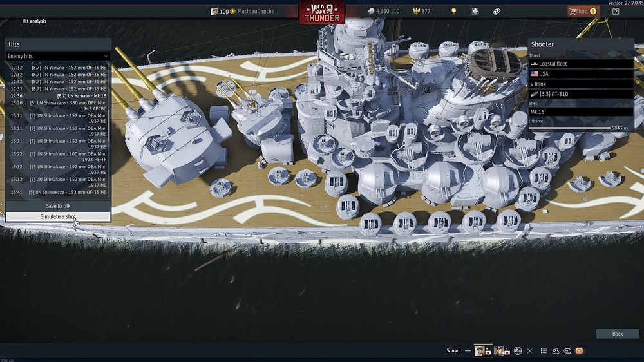
Task: Open the PT-810 vehicle dropdown
Action: pyautogui.click(x=580, y=94)
